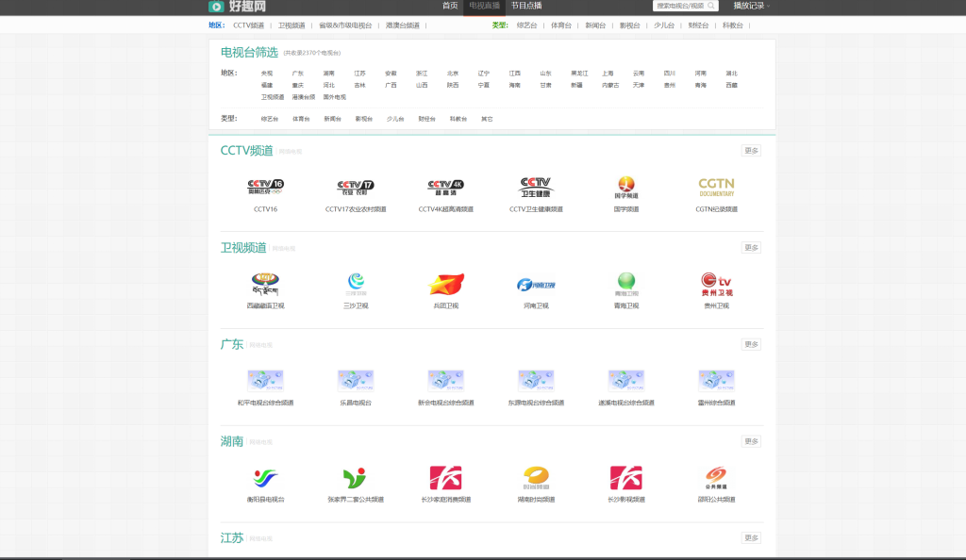This screenshot has width=966, height=560.
Task: Open the 国学频道 channel logo
Action: tap(626, 188)
